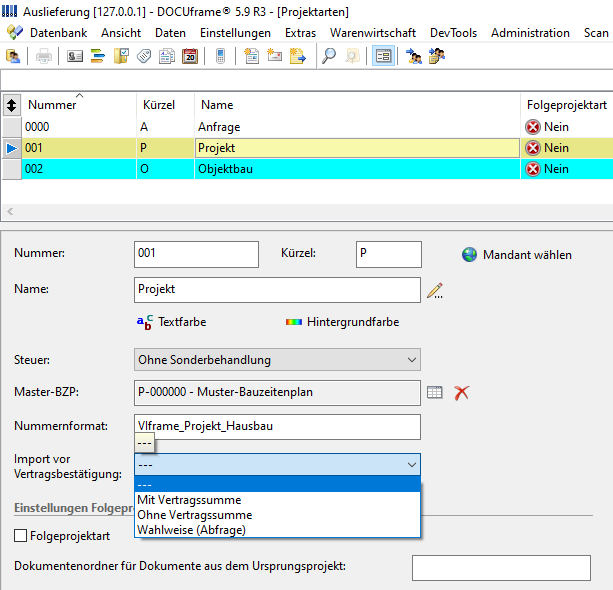The height and width of the screenshot is (590, 613).
Task: Create new document via starred page icon
Action: coord(251,56)
